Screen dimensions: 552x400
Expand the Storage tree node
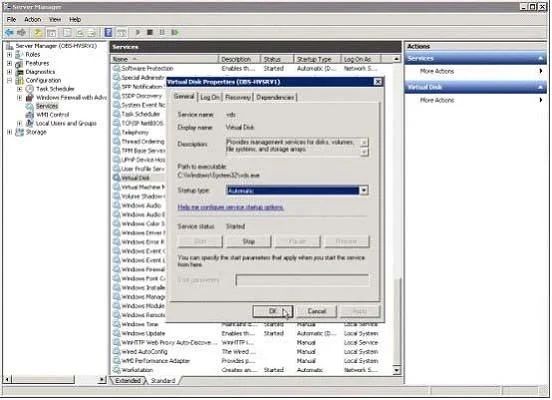(10, 132)
